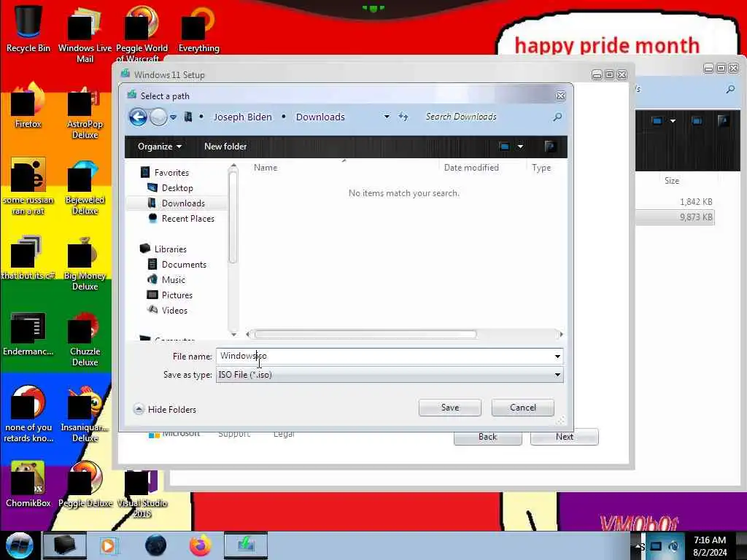
Task: Click navigation pane scroll down arrow
Action: (233, 334)
